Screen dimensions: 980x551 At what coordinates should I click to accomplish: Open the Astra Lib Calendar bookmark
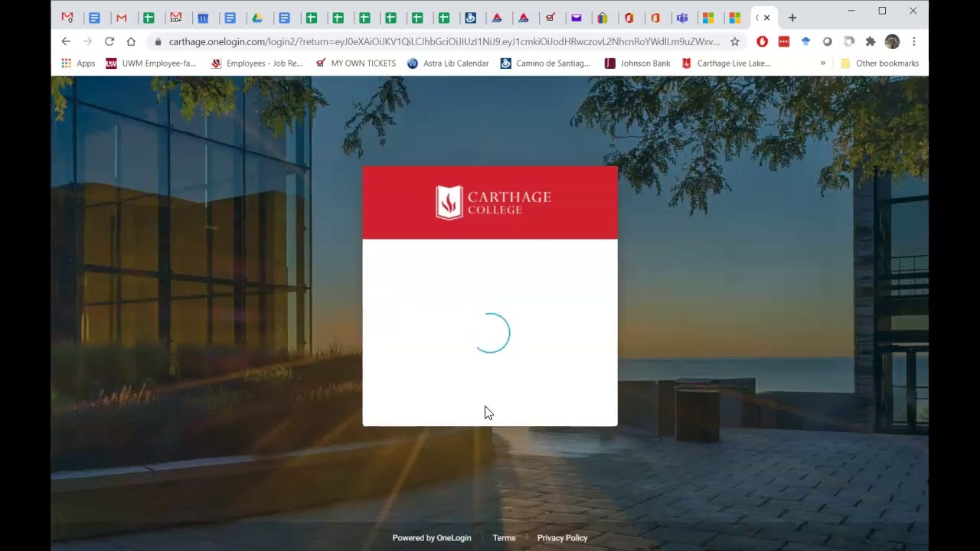tap(448, 64)
